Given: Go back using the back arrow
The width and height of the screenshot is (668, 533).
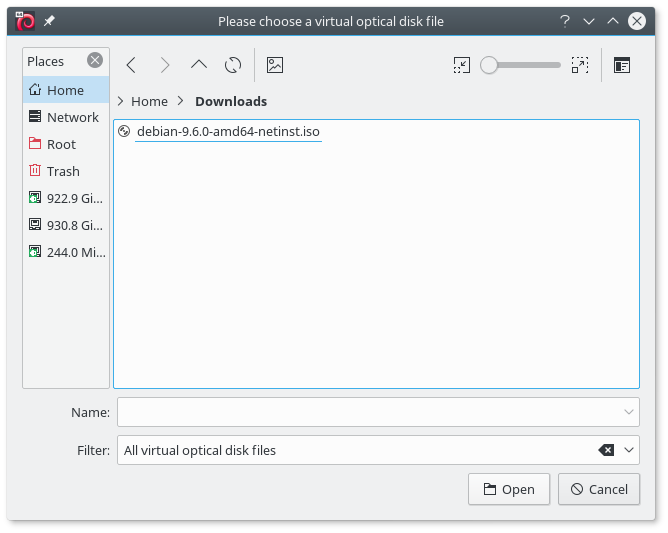Looking at the screenshot, I should point(131,65).
